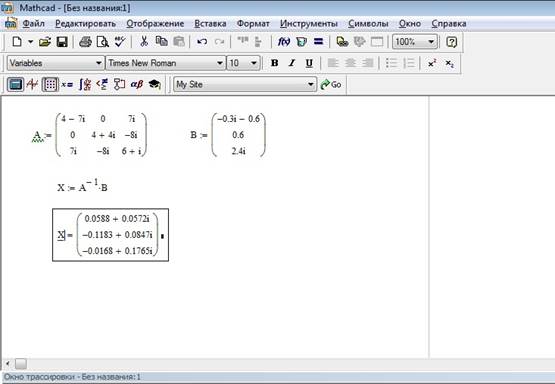
Task: Align regions down using toolbar icon
Action: (258, 42)
